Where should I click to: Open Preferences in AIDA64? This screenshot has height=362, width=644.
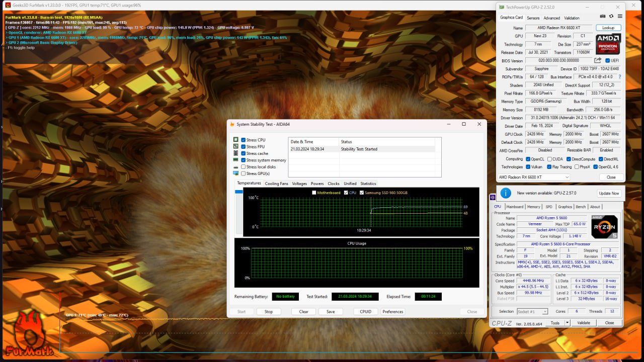(x=393, y=312)
